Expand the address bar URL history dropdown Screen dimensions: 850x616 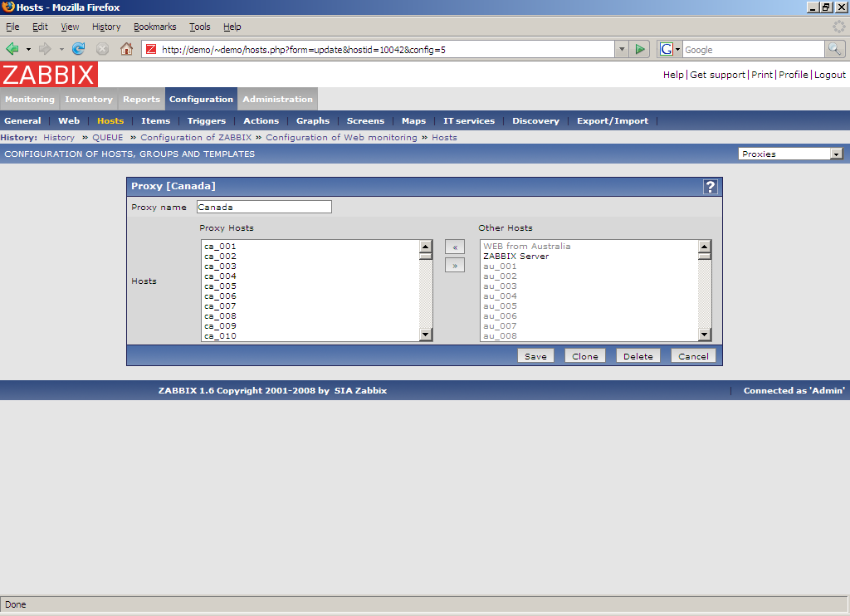tap(622, 49)
